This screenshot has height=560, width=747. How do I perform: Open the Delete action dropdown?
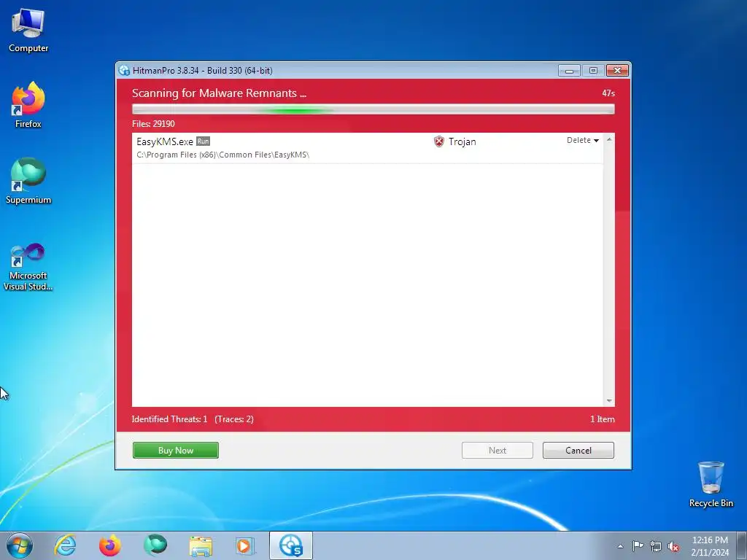(582, 140)
